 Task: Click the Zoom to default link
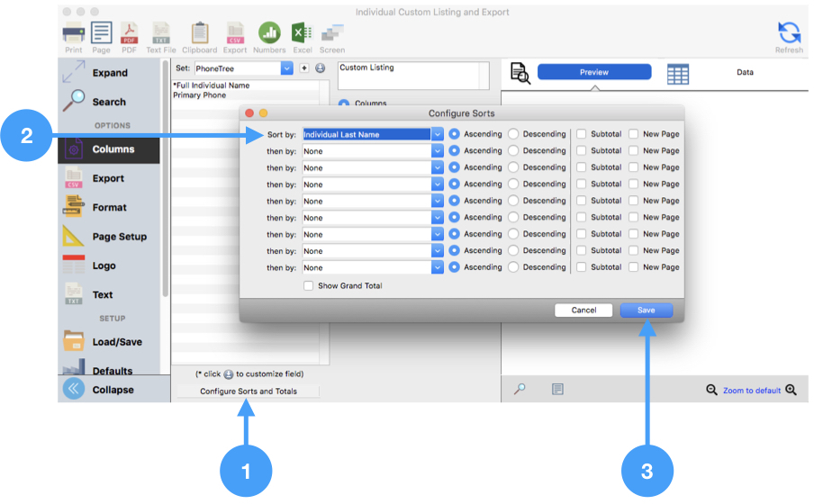tap(751, 391)
